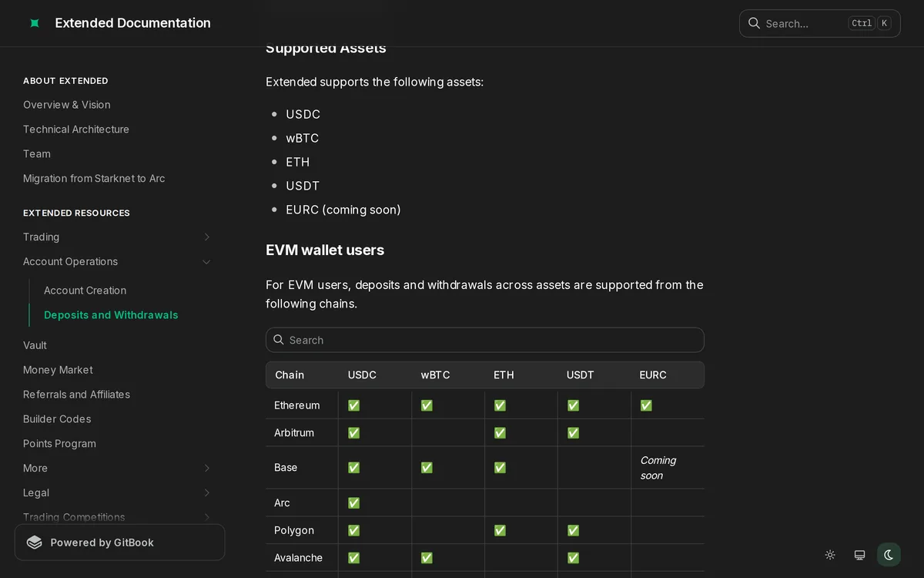
Task: Open Migration from Starknet to Arc
Action: click(94, 179)
